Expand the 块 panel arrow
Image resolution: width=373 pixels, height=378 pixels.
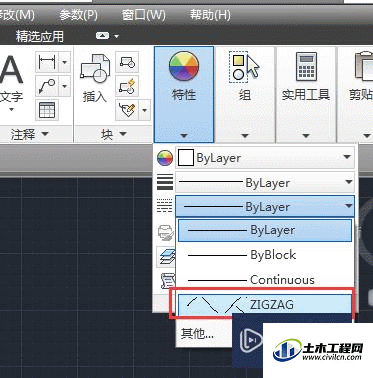123,134
